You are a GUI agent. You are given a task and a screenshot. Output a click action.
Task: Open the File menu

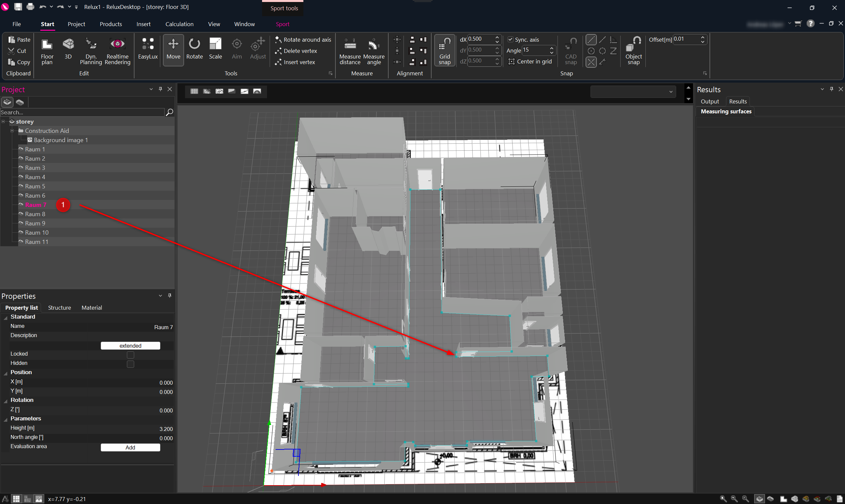pyautogui.click(x=16, y=24)
